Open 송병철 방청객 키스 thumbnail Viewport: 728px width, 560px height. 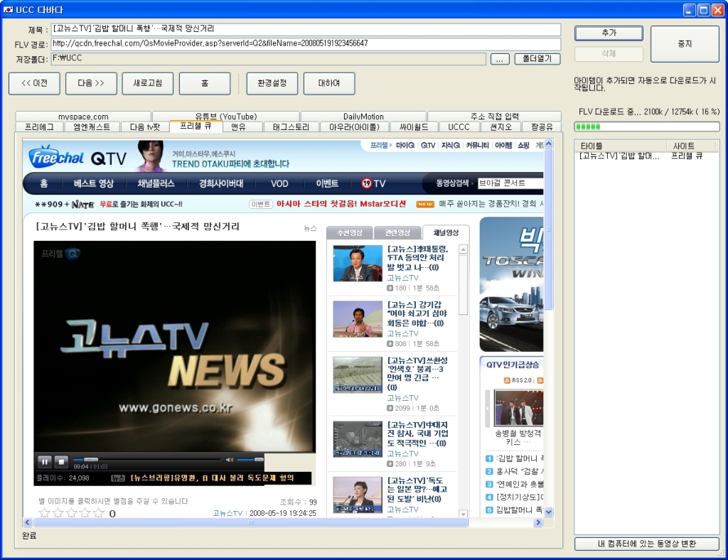pos(518,409)
